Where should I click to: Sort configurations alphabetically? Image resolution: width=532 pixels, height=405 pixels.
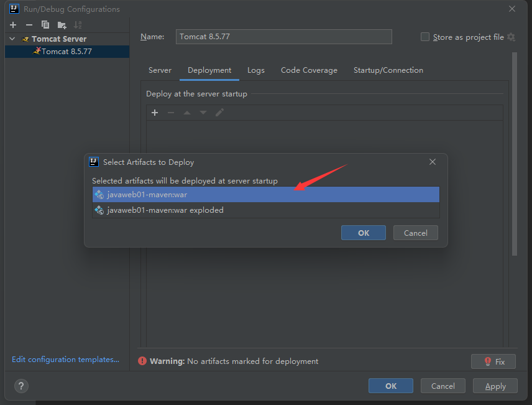coord(78,25)
